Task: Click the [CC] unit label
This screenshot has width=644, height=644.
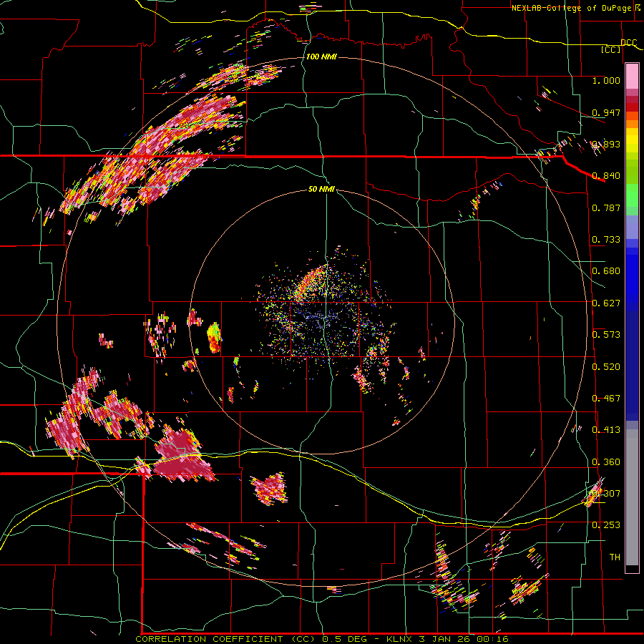Action: [x=611, y=49]
